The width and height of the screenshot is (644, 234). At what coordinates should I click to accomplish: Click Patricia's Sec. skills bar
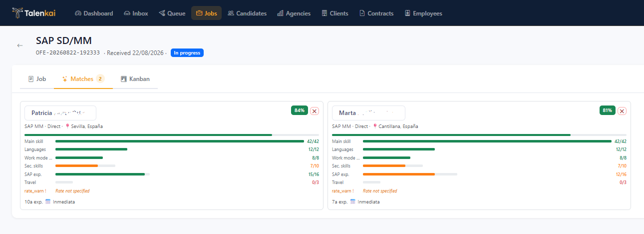tap(85, 165)
